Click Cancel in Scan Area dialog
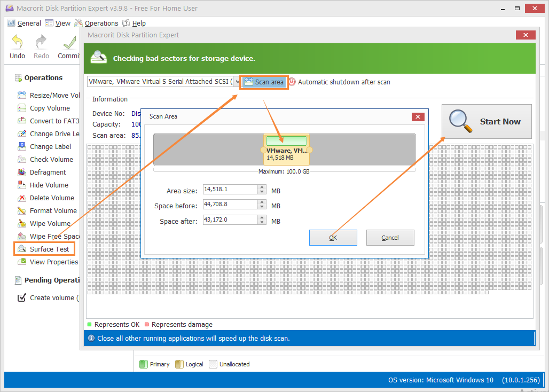Viewport: 549px width, 392px height. (390, 238)
